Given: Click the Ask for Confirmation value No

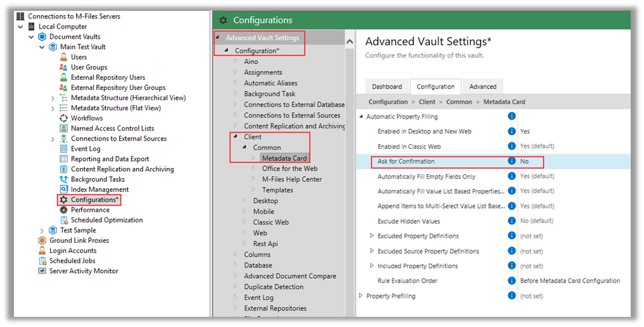Looking at the screenshot, I should [524, 162].
